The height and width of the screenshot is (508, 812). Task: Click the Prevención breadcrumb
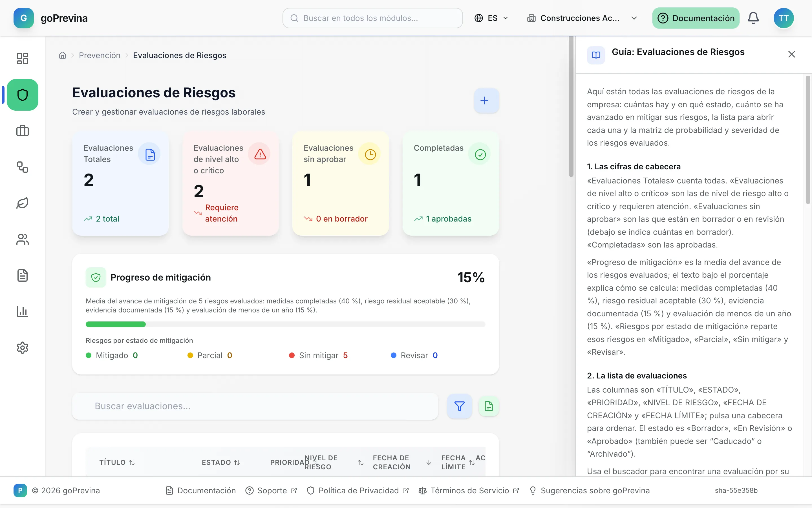point(100,55)
